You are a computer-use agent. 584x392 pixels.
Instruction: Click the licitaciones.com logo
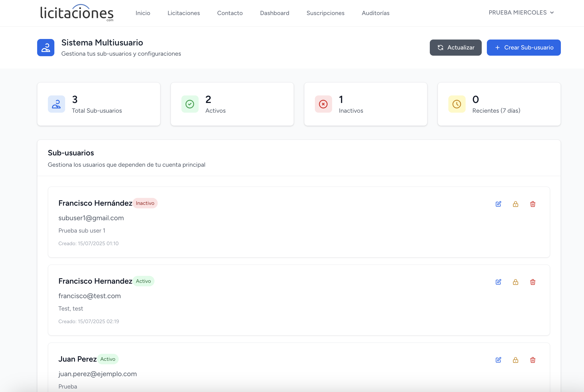[x=77, y=13]
